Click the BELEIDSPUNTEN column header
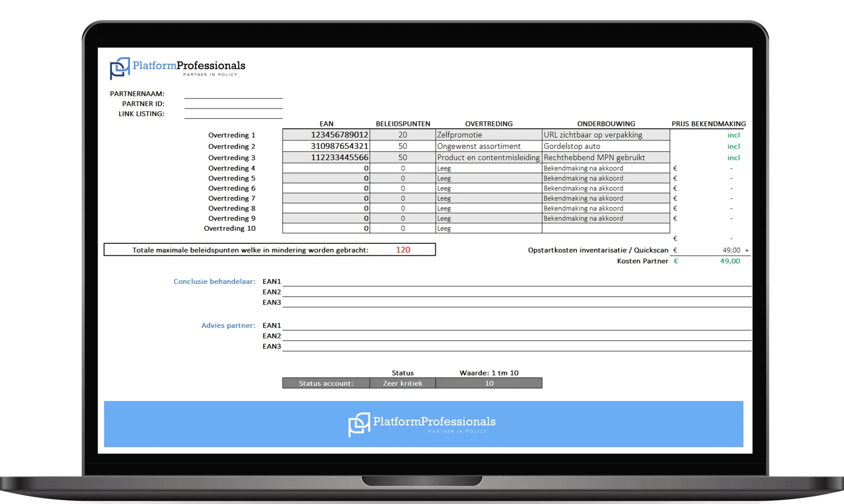844x504 pixels. coord(403,124)
